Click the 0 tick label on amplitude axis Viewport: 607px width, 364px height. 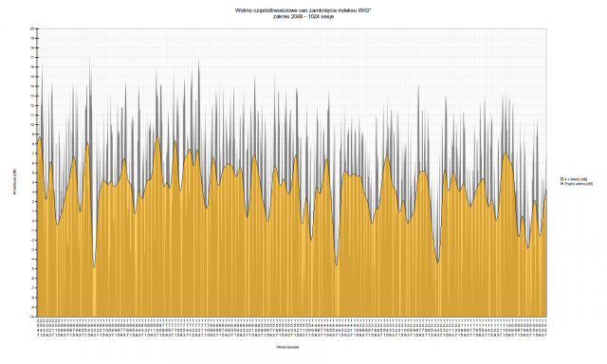tap(33, 221)
